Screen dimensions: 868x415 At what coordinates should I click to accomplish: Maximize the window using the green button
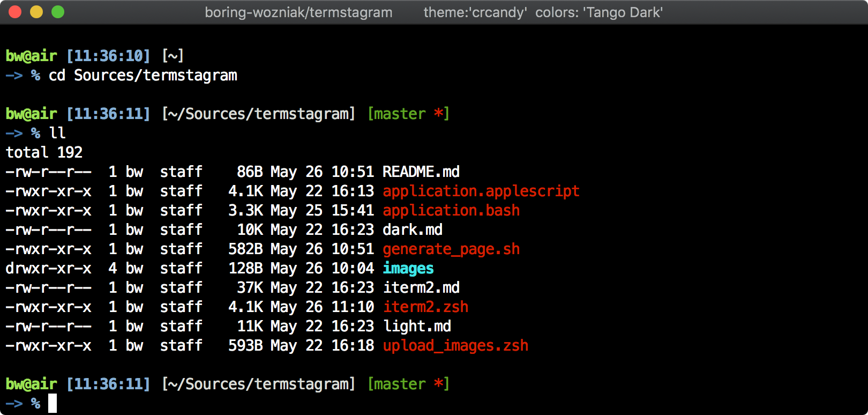click(x=58, y=12)
